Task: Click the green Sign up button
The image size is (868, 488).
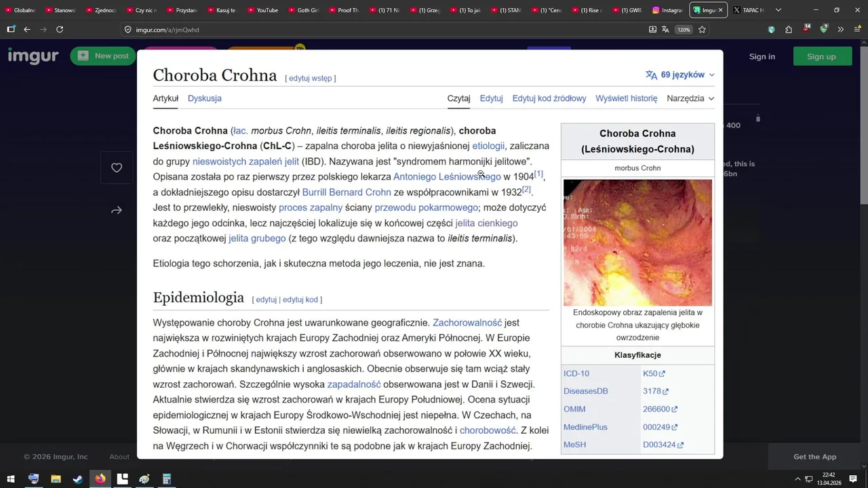Action: coord(821,56)
